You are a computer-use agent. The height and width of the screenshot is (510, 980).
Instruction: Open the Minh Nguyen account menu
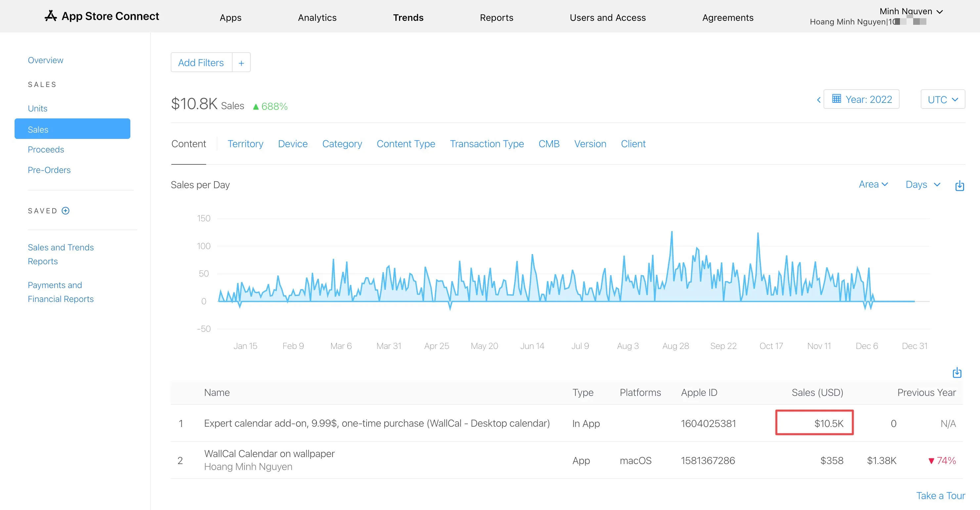(911, 11)
